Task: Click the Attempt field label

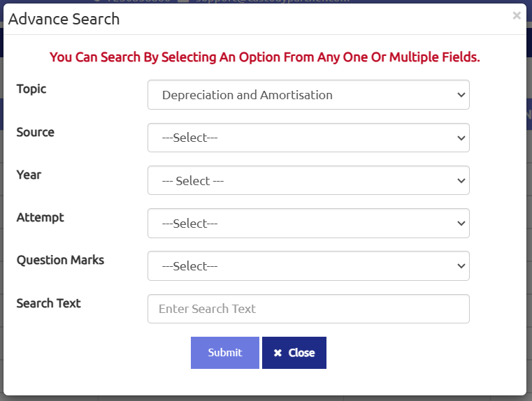Action: click(40, 217)
